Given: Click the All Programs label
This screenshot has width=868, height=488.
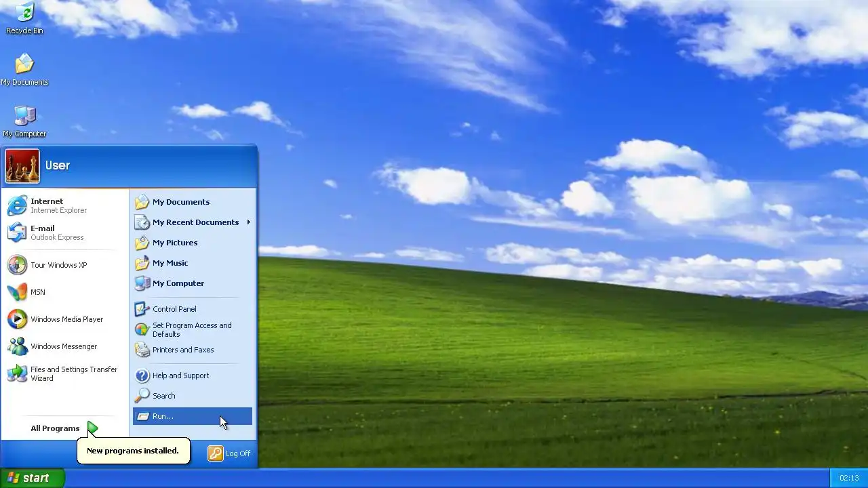Looking at the screenshot, I should click(x=55, y=428).
